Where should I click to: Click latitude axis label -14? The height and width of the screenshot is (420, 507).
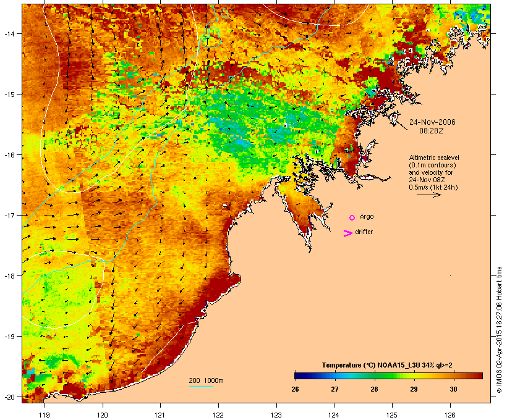pyautogui.click(x=9, y=33)
